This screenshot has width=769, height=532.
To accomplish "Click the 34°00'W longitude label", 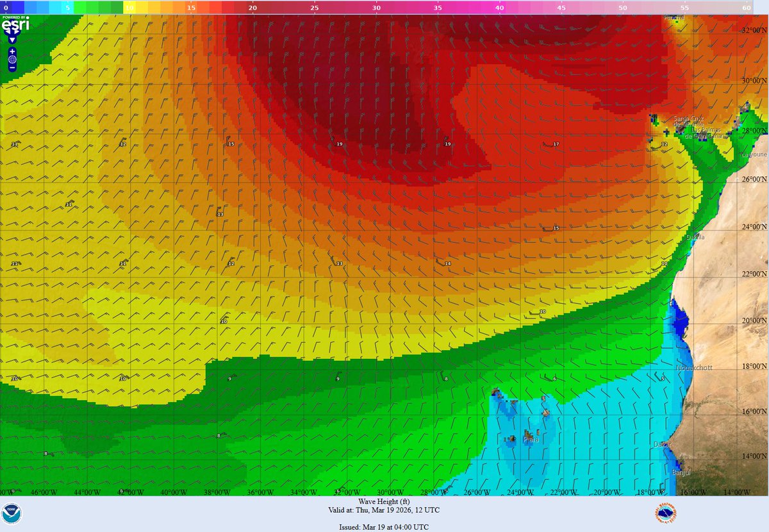I will point(304,492).
